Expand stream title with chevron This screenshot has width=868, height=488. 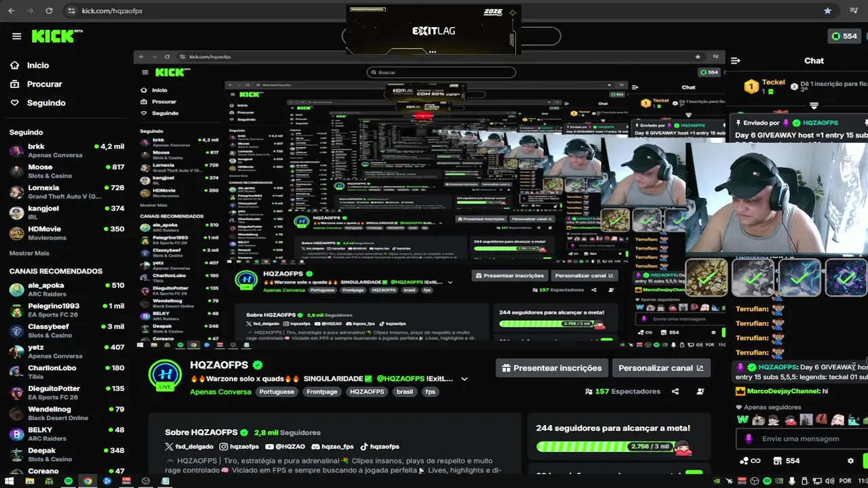[x=465, y=379]
